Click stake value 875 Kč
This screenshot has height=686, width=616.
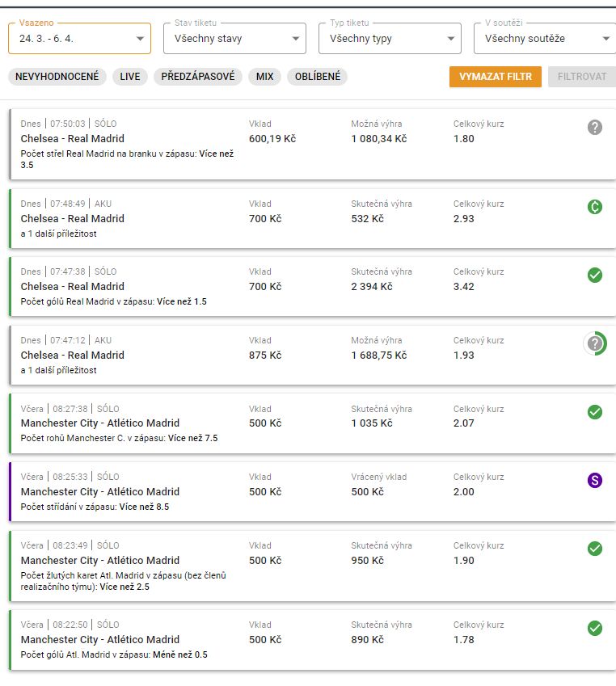click(x=265, y=355)
